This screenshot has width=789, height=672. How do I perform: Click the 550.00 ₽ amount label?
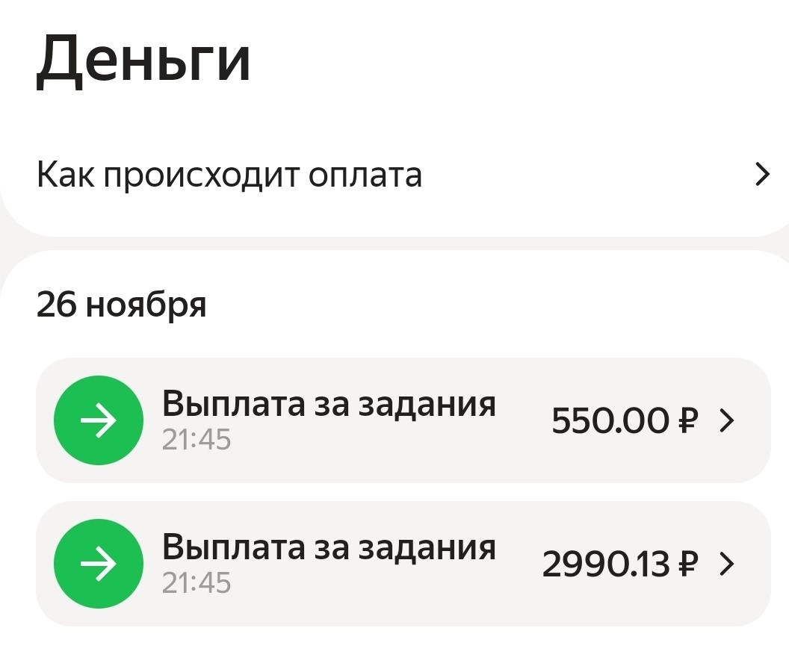[x=624, y=420]
